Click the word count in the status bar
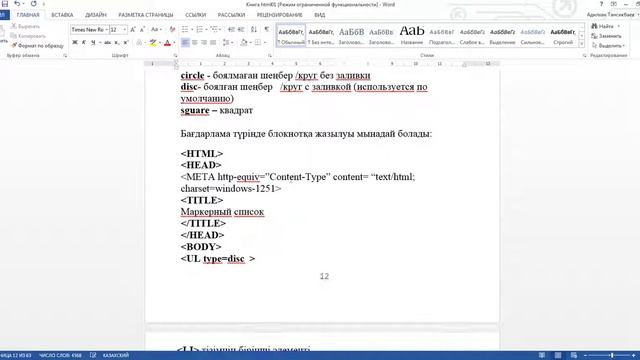 coord(60,356)
